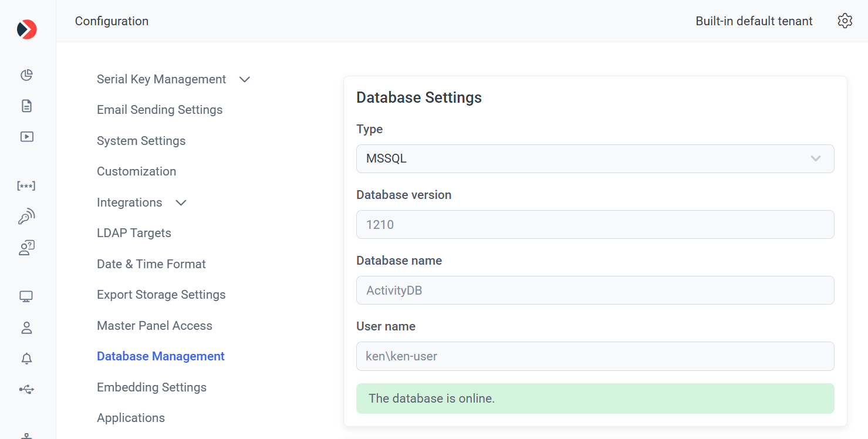This screenshot has width=868, height=439.
Task: Select Export Storage Settings
Action: (x=161, y=295)
